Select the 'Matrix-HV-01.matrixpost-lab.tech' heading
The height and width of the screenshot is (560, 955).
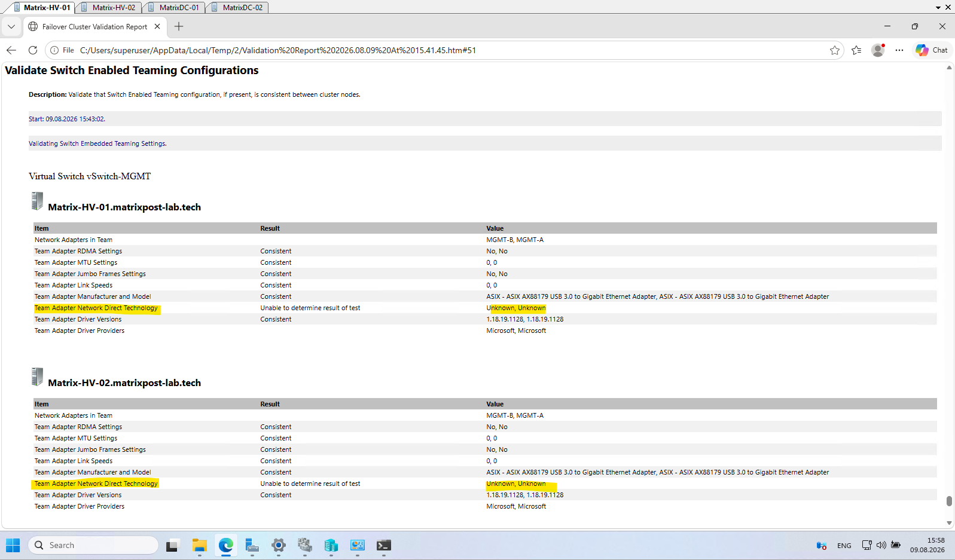point(124,207)
